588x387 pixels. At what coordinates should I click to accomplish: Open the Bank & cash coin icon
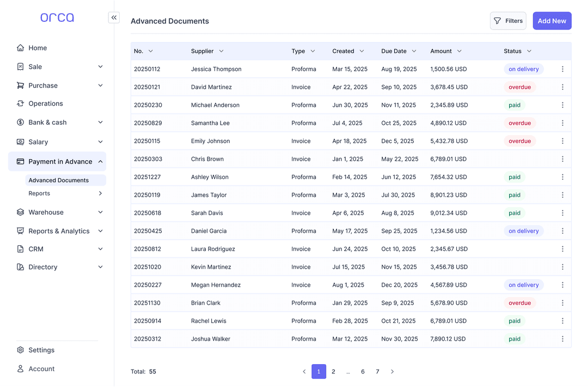point(20,122)
